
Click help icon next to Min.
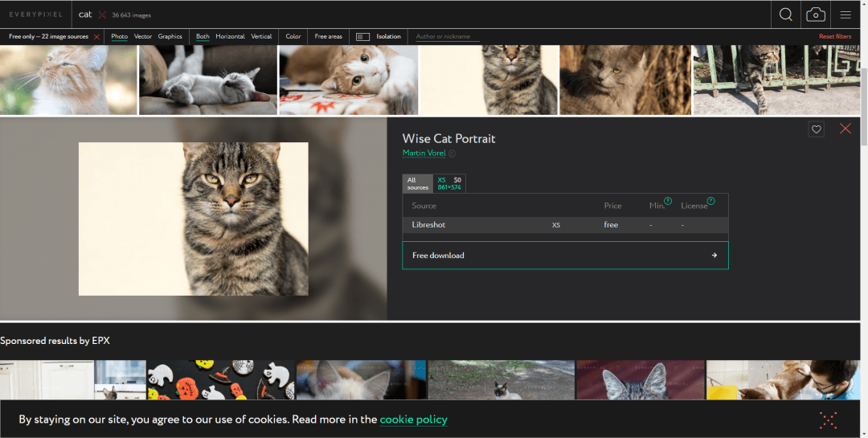coord(668,201)
